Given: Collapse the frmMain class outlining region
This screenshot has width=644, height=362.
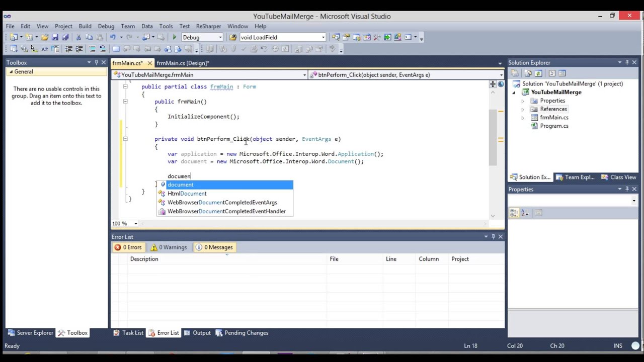Looking at the screenshot, I should [x=125, y=86].
